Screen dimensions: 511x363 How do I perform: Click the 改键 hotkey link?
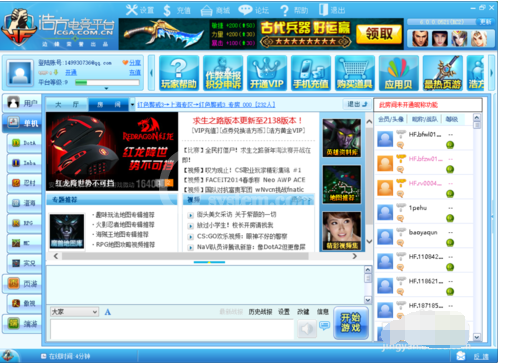pos(303,312)
